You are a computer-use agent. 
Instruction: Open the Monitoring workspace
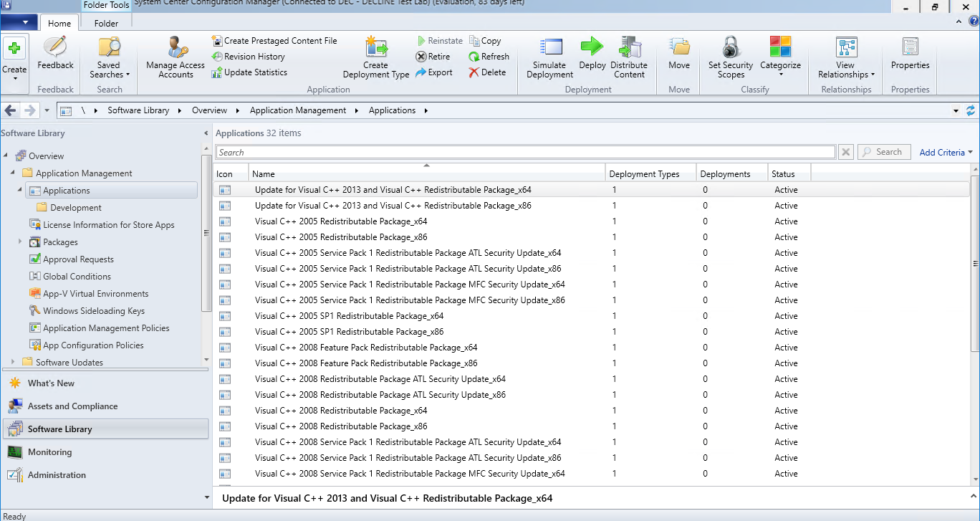pyautogui.click(x=105, y=452)
